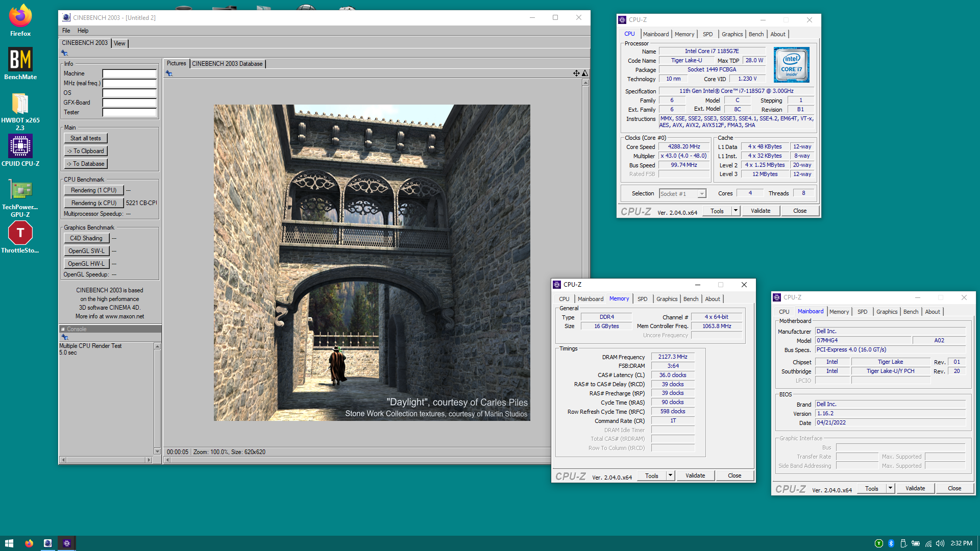980x551 pixels.
Task: Click the pin icon below the CINEBENCH 2003 tab
Action: 64,53
